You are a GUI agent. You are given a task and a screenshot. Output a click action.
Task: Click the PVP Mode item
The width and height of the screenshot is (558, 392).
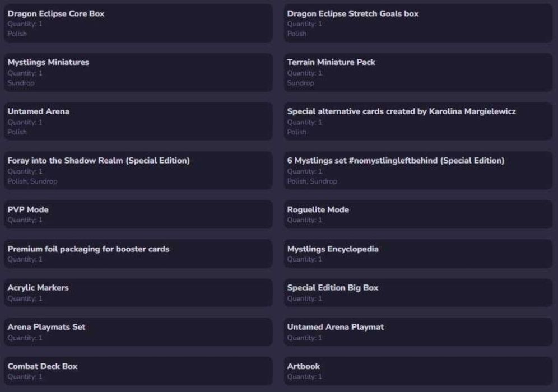(138, 214)
